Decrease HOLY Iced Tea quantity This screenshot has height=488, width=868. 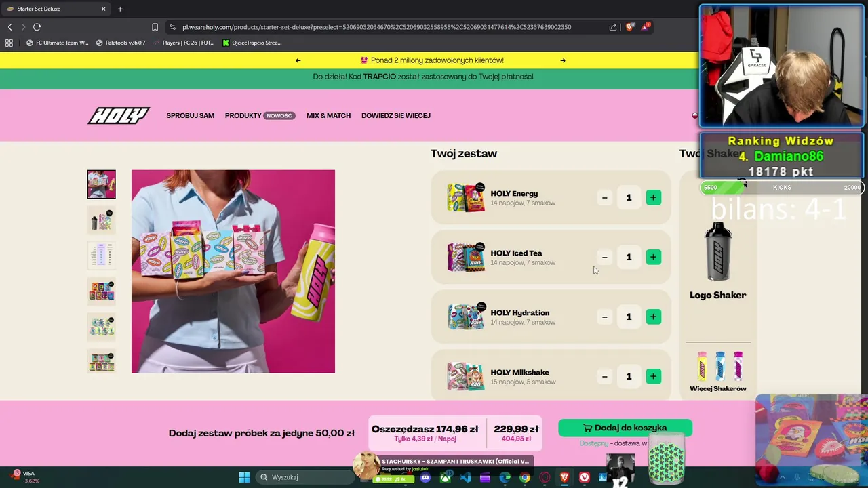(x=604, y=258)
